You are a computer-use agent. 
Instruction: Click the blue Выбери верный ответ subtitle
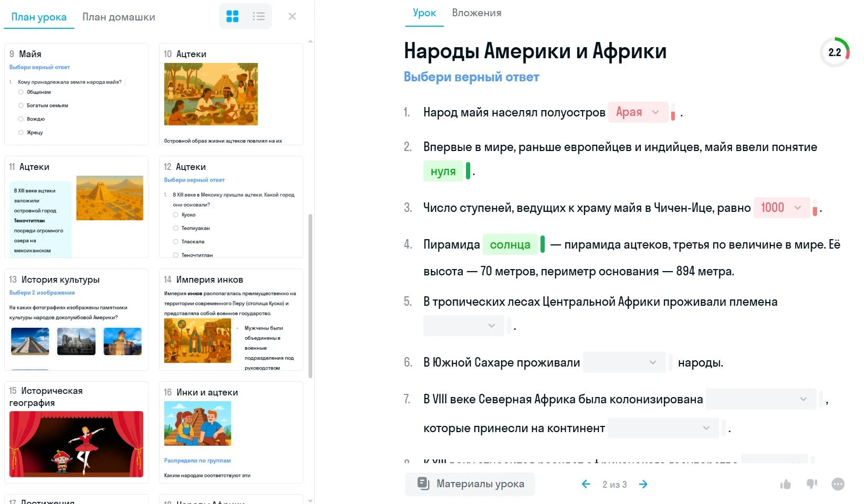click(471, 77)
